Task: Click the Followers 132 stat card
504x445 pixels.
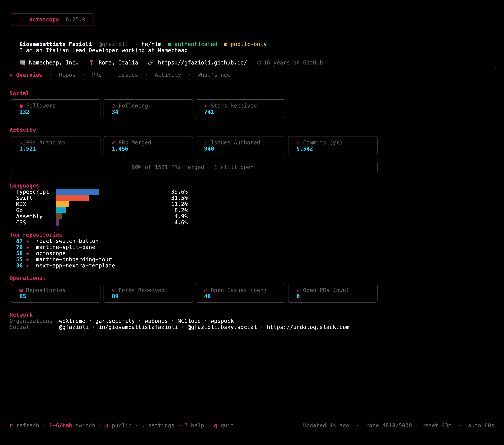Action: (x=56, y=109)
